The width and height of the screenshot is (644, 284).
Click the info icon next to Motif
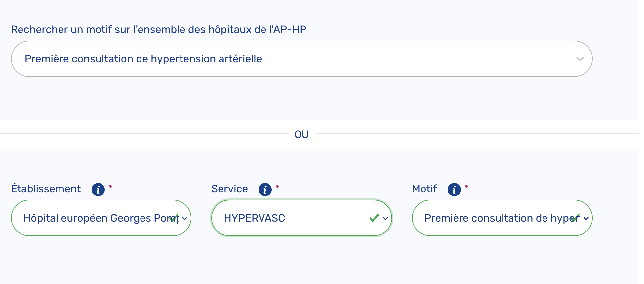(454, 190)
